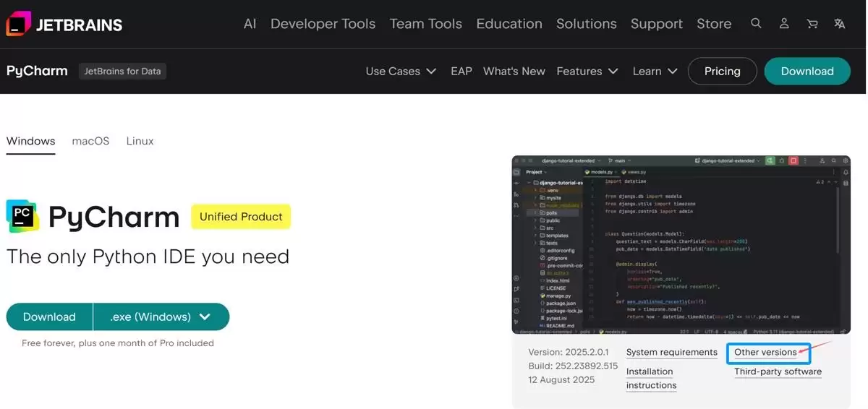Click the PyCharm name in sub-header

37,71
